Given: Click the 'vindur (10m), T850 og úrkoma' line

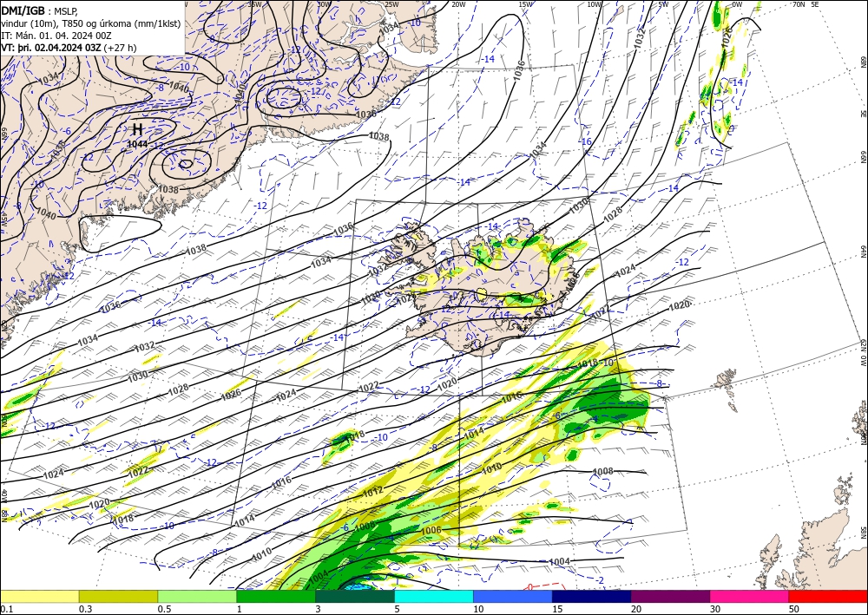Looking at the screenshot, I should point(91,23).
